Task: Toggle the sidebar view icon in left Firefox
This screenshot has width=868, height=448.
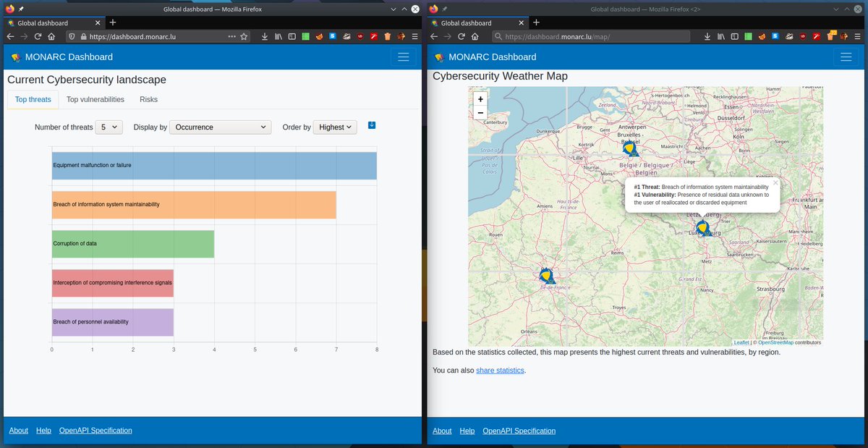Action: [292, 36]
